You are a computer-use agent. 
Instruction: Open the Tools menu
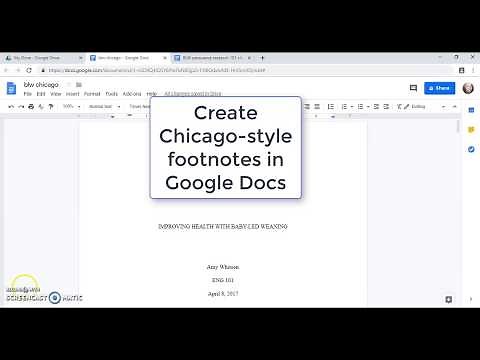point(112,94)
